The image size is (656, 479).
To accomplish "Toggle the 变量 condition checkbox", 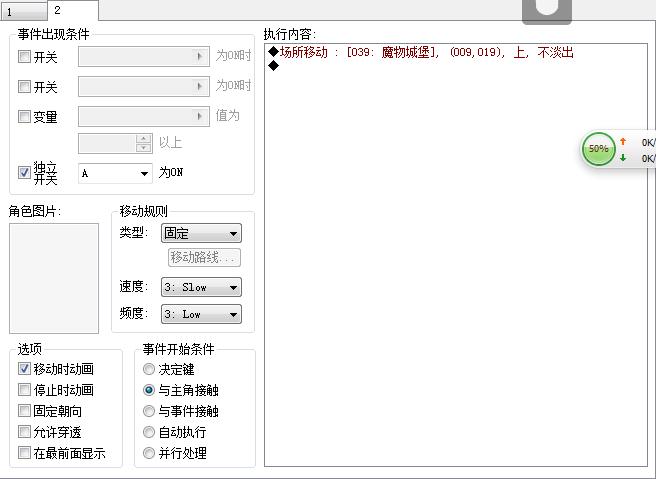I will (24, 116).
